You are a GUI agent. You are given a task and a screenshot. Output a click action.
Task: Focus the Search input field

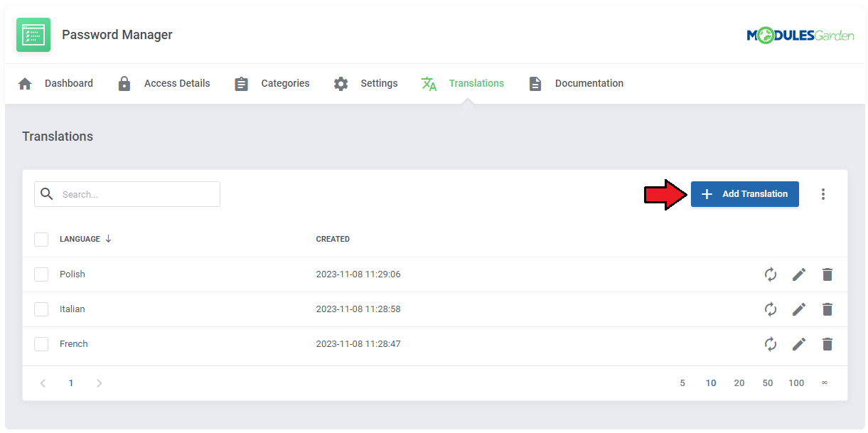127,194
